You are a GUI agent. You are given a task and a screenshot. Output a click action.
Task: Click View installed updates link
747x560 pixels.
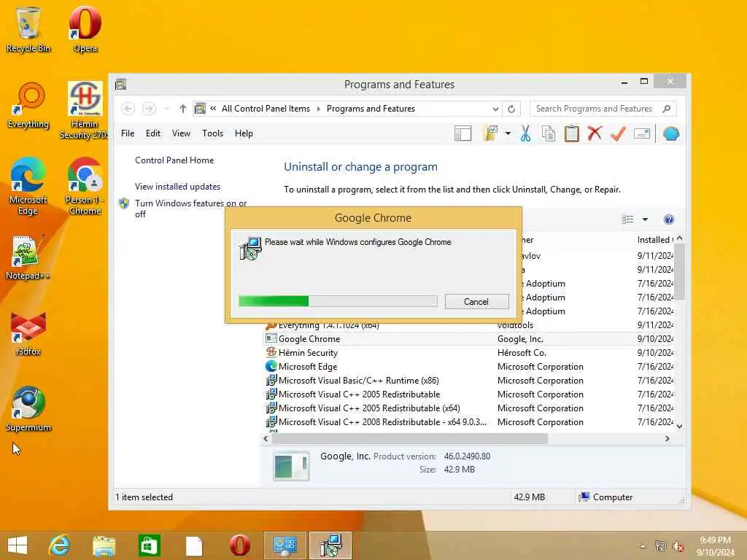(178, 187)
